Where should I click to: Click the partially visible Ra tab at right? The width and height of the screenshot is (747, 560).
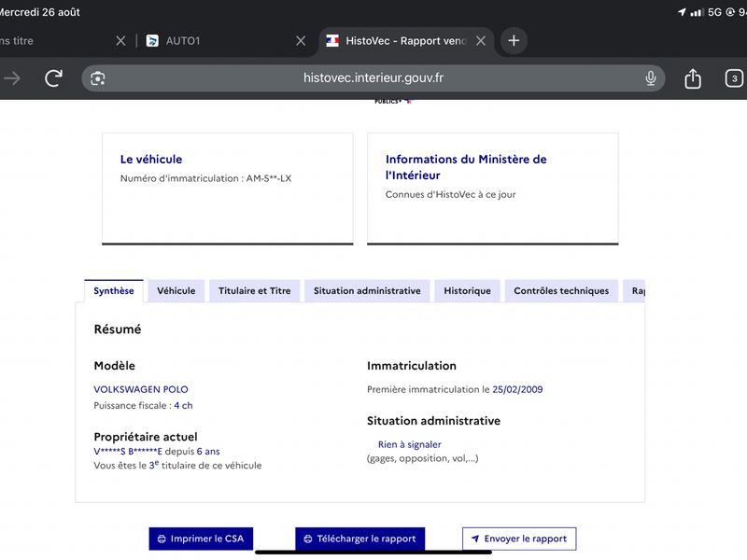point(635,291)
